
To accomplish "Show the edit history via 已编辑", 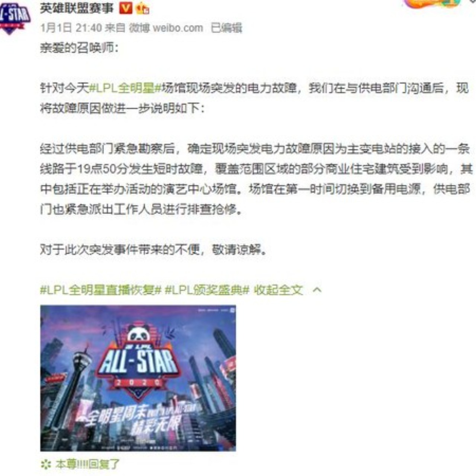I will tap(226, 28).
